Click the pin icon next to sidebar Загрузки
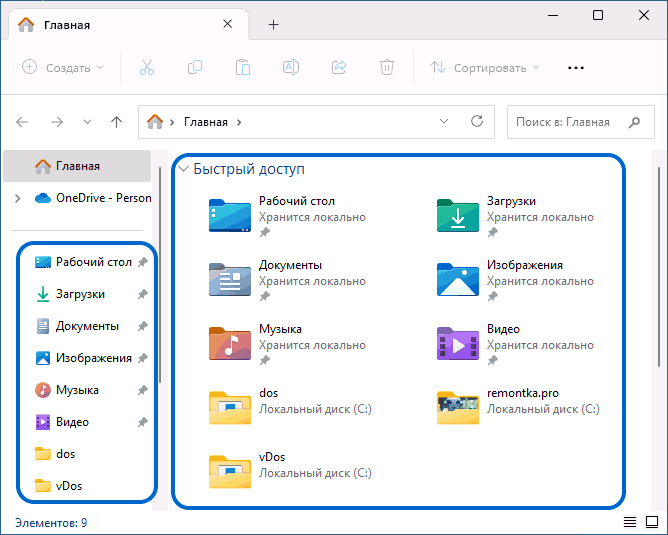This screenshot has height=535, width=668. pyautogui.click(x=143, y=294)
